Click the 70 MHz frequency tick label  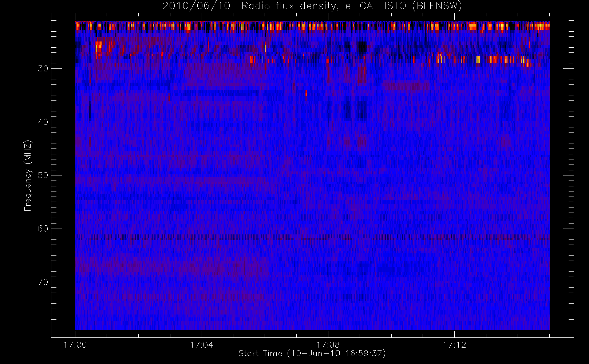click(x=43, y=282)
